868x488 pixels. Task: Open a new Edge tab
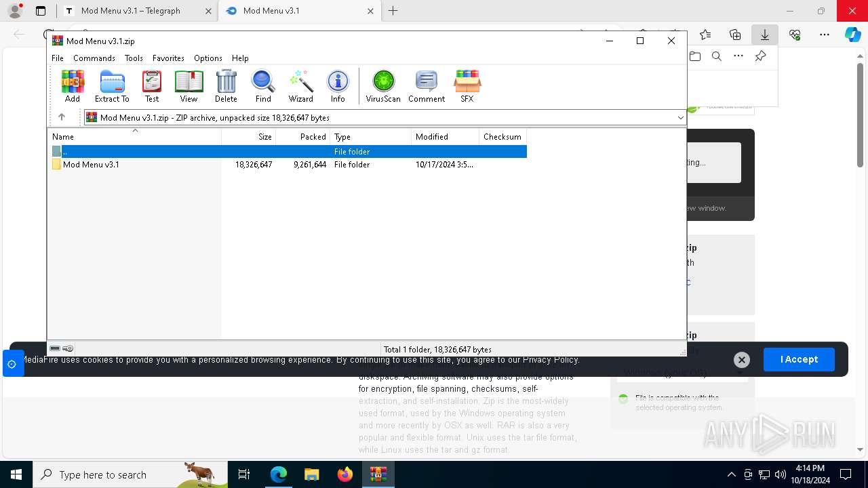click(x=393, y=11)
